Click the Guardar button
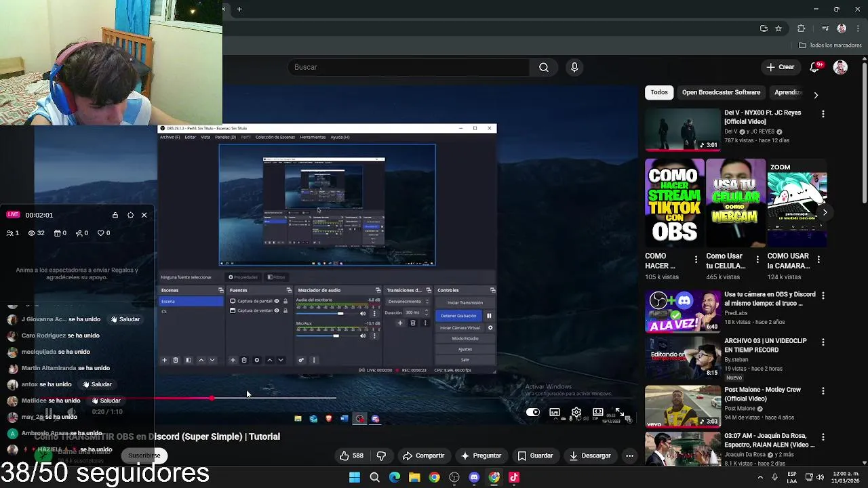Image resolution: width=868 pixels, height=488 pixels. pos(535,455)
